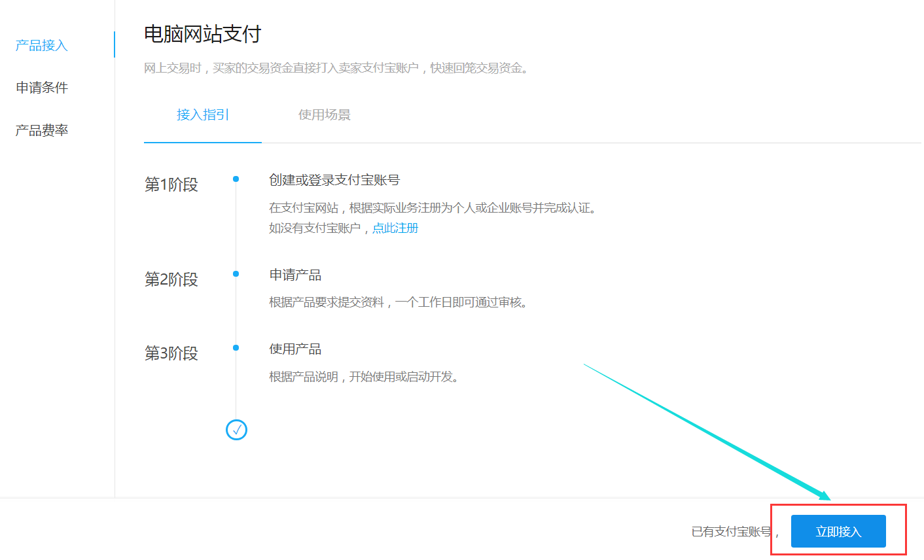View the 产品费率 page

click(x=41, y=130)
